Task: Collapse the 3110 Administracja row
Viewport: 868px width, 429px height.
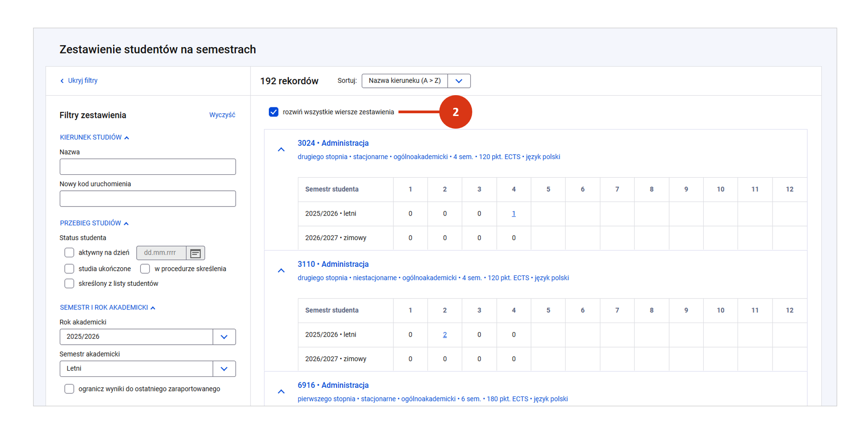Action: click(281, 270)
